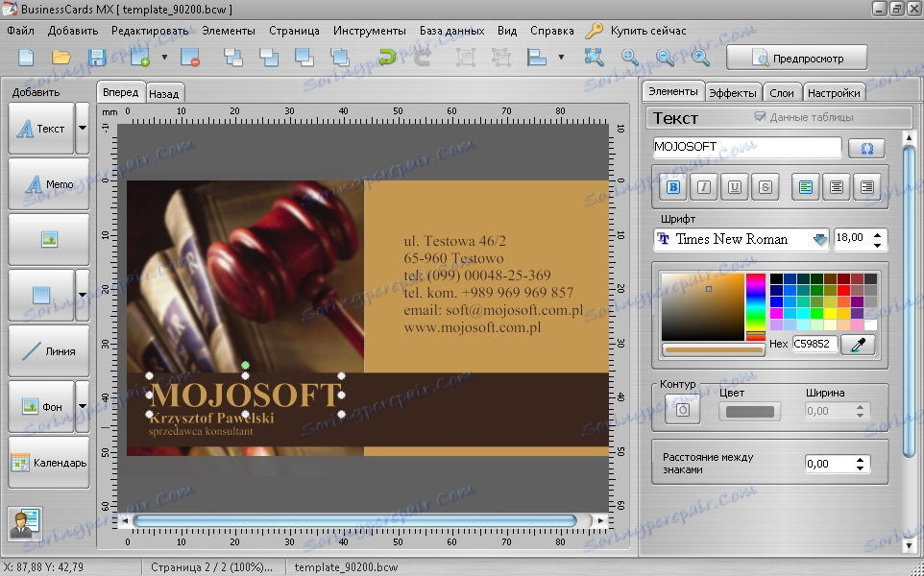The height and width of the screenshot is (576, 924).
Task: Click fourth layer order icon in toolbar
Action: tap(339, 58)
